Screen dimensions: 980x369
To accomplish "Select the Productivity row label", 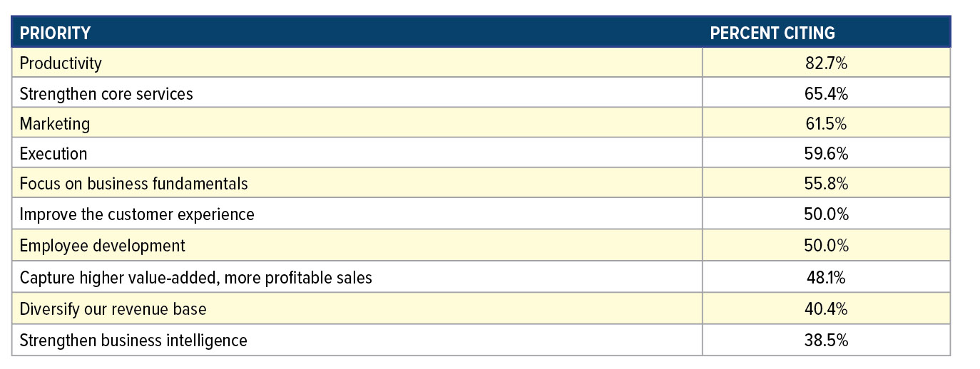I will [x=61, y=63].
